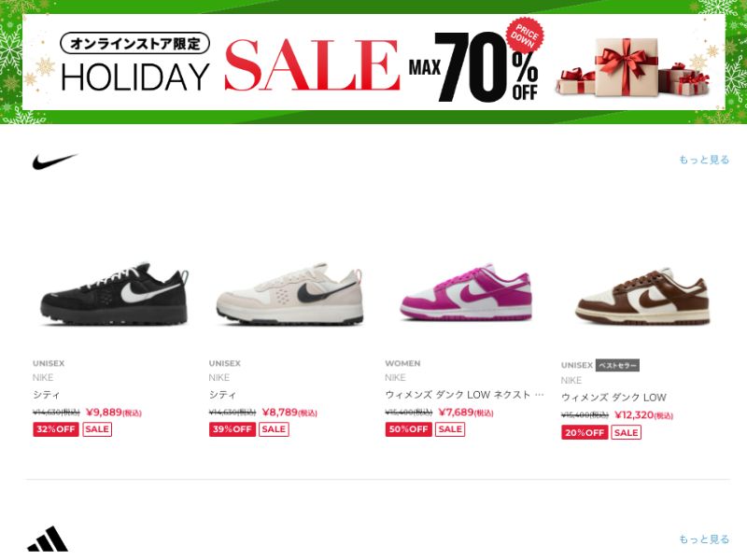Click the Adidas three-stripes brand logo
The width and height of the screenshot is (747, 560).
48,539
